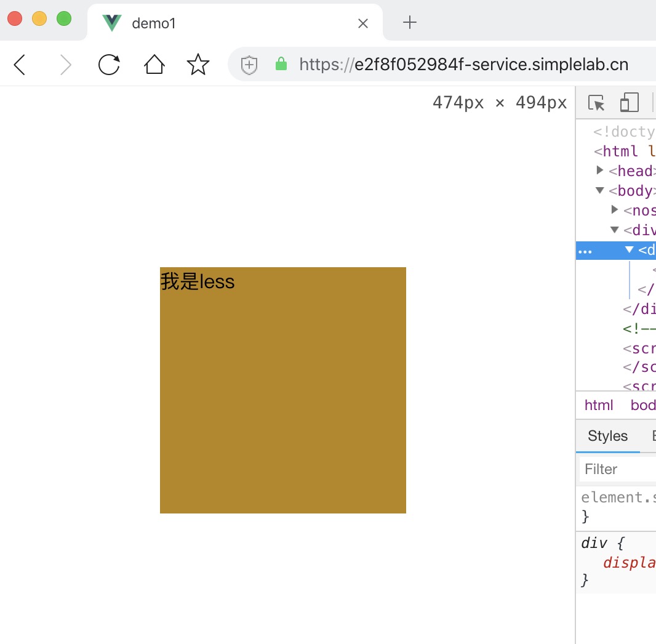Switch to the Styles tab
This screenshot has height=644, width=656.
point(607,436)
